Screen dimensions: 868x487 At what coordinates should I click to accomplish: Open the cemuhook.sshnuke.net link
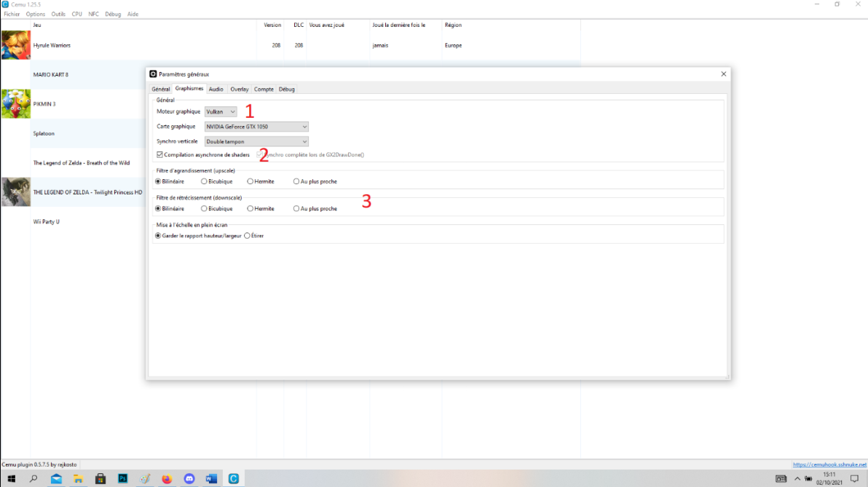point(829,464)
